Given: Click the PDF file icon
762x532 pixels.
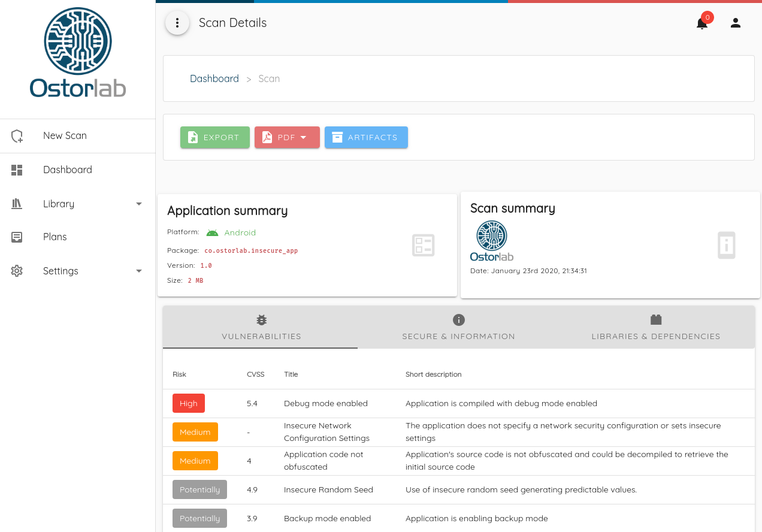Looking at the screenshot, I should (x=267, y=137).
